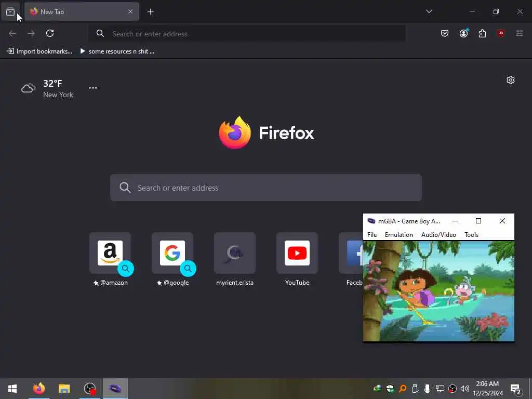Close the Firefox window
The image size is (532, 399).
(520, 11)
